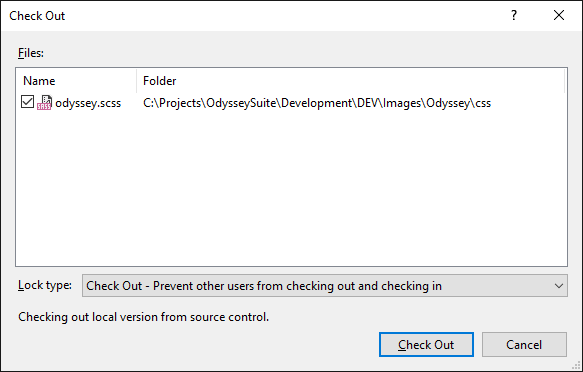Close the Check Out dialog window

click(559, 16)
